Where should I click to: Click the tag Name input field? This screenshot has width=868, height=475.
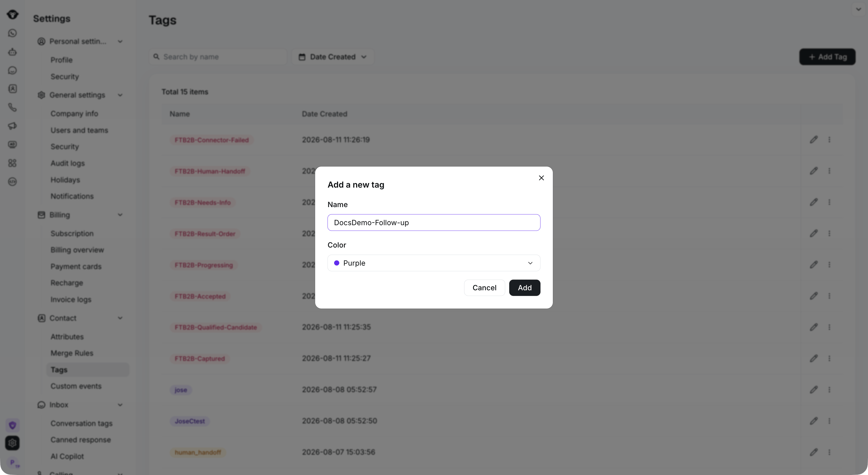pyautogui.click(x=434, y=223)
